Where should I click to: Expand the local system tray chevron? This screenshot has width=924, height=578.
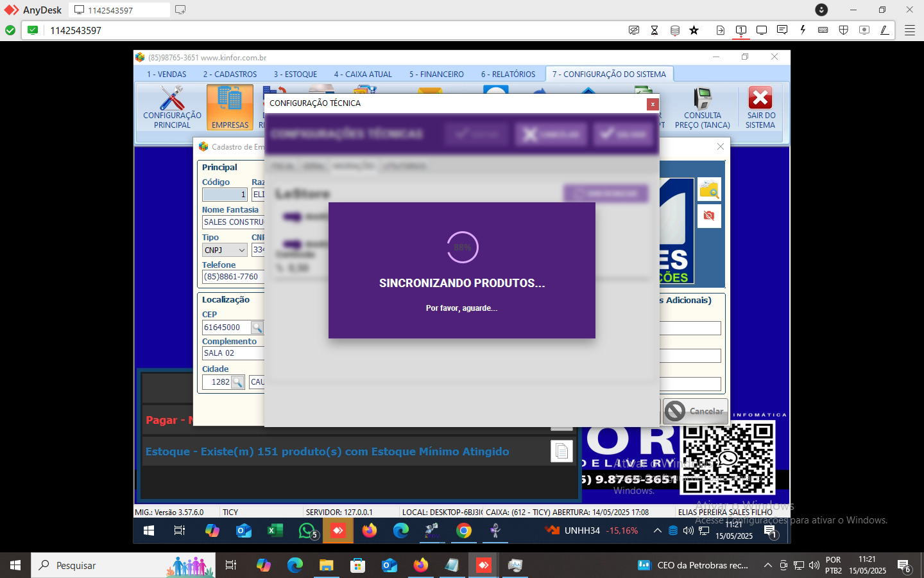pos(767,565)
